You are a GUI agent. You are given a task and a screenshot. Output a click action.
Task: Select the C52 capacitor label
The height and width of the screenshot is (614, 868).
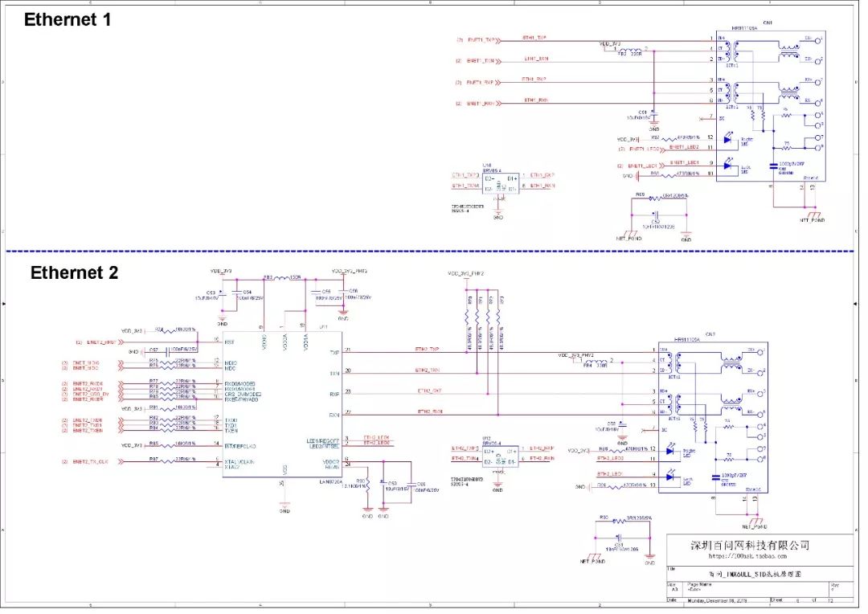tap(656, 222)
